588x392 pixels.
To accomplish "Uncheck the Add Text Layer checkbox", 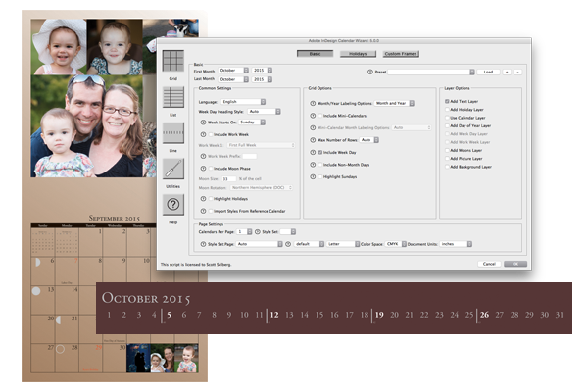I will pyautogui.click(x=447, y=101).
